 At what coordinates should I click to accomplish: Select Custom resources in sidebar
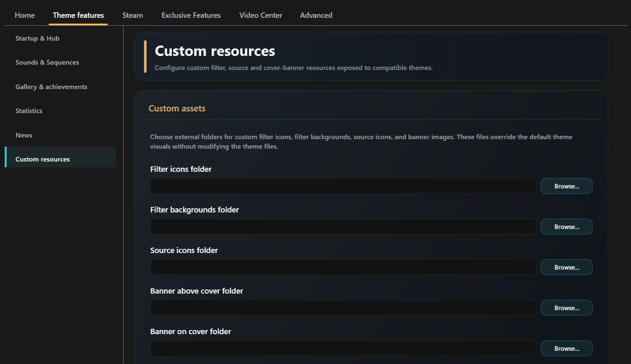[x=61, y=157]
